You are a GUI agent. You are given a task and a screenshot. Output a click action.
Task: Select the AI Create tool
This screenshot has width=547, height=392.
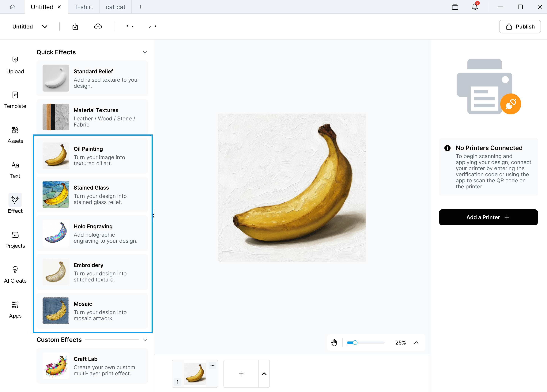pos(15,275)
